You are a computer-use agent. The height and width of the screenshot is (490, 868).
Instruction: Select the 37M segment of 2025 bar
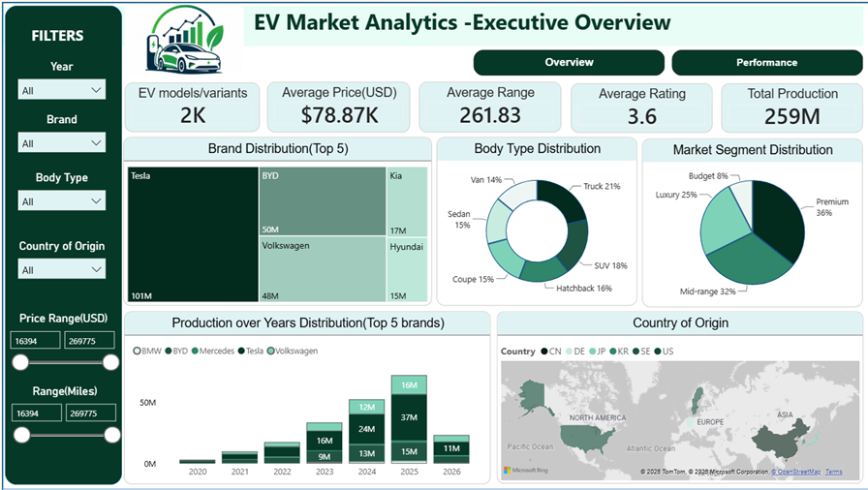(x=409, y=417)
